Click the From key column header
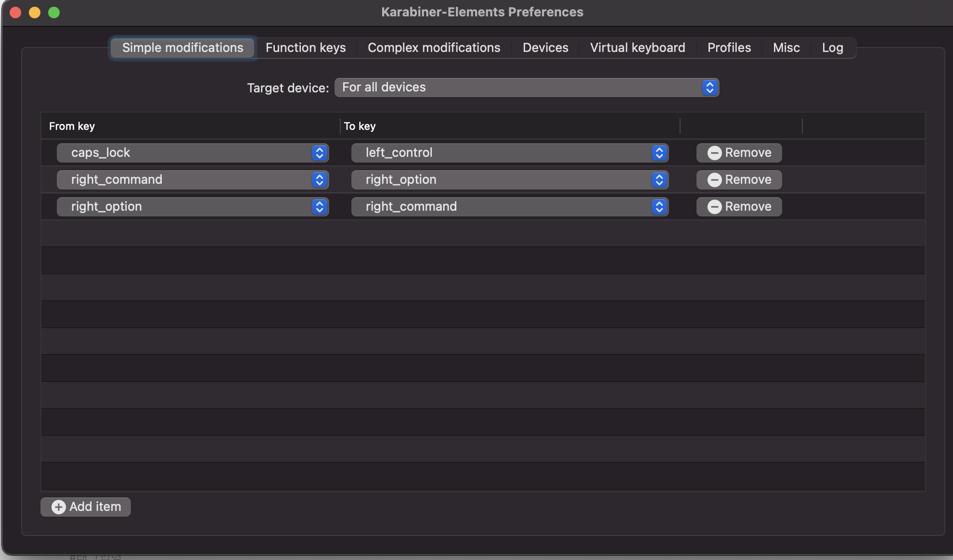The image size is (953, 560). point(72,126)
